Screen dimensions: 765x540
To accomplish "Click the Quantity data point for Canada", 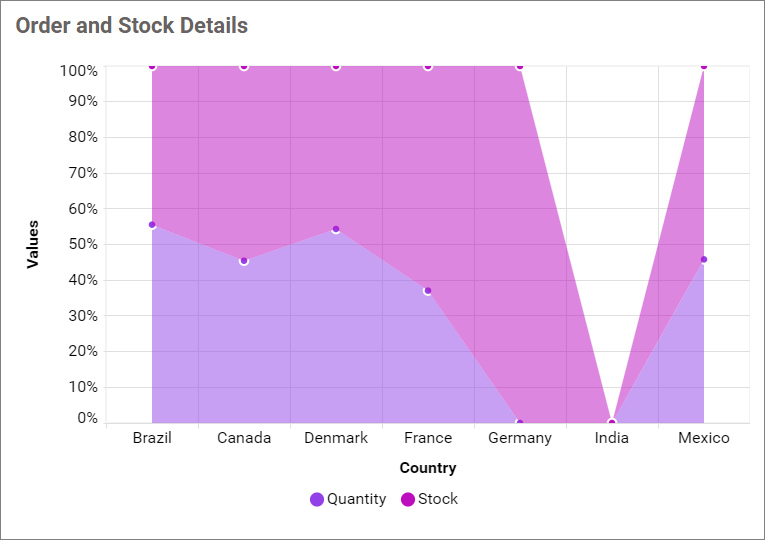I will click(x=244, y=261).
